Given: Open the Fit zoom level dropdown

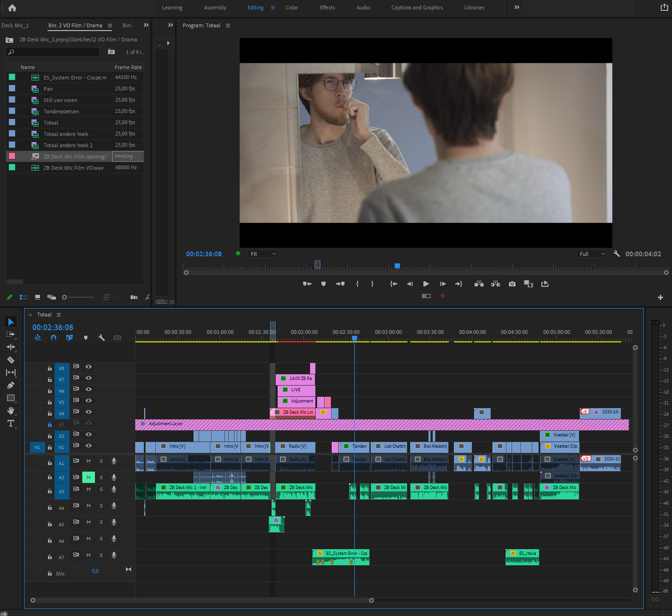Looking at the screenshot, I should pos(263,254).
